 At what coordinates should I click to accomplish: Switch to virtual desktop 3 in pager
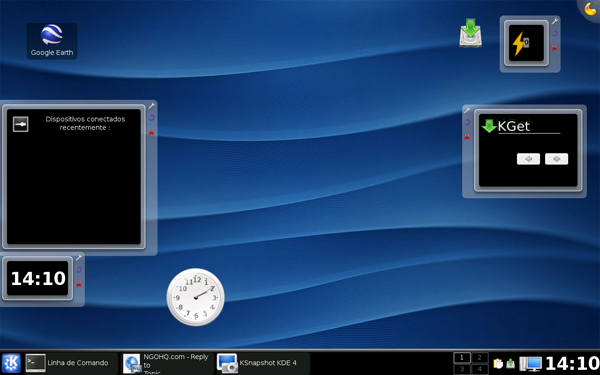(x=462, y=368)
